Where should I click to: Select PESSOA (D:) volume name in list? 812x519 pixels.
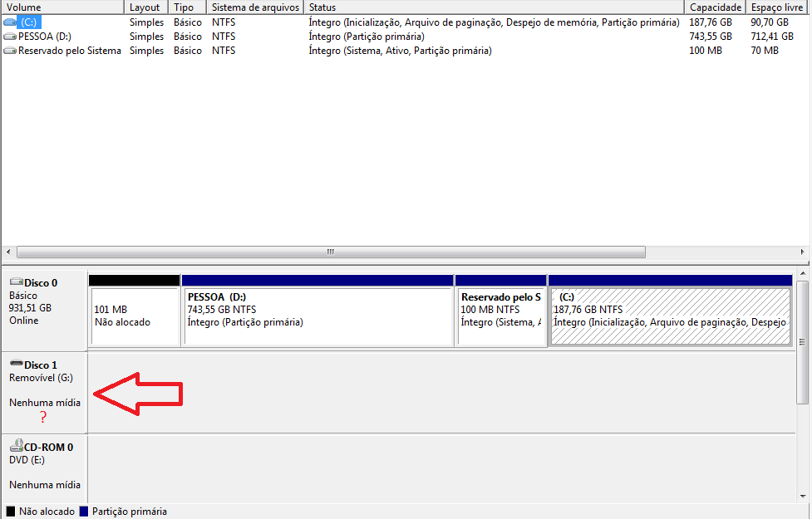click(45, 37)
